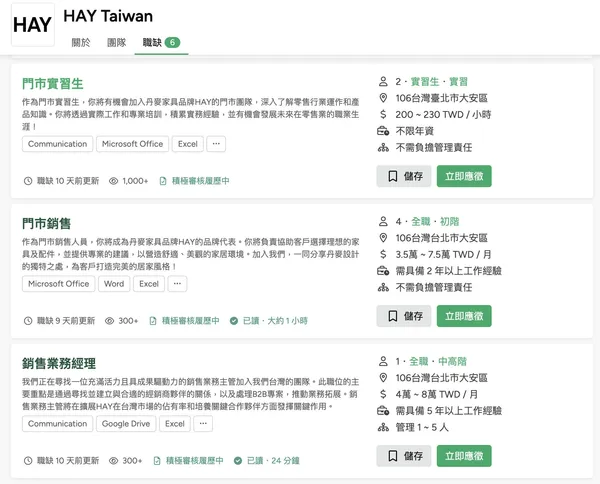The image size is (600, 484).
Task: Click the clock icon beside 職缺 9 天前更新
Action: (x=28, y=321)
